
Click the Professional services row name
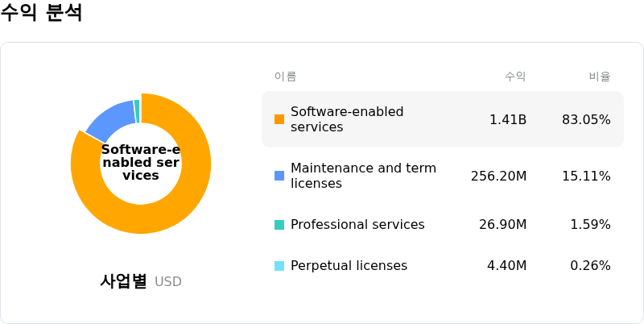click(357, 225)
